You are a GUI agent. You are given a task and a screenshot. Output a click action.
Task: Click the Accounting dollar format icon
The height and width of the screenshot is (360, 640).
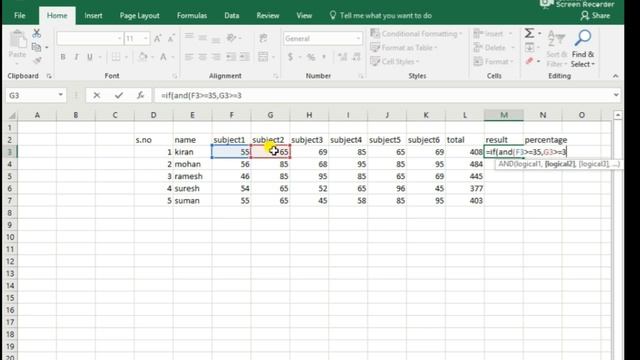290,57
